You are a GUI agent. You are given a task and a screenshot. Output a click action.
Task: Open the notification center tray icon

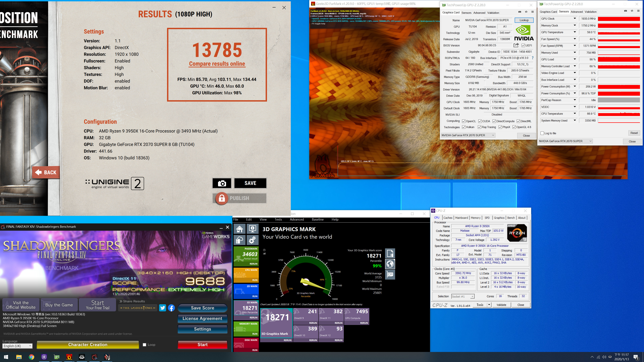pyautogui.click(x=636, y=357)
